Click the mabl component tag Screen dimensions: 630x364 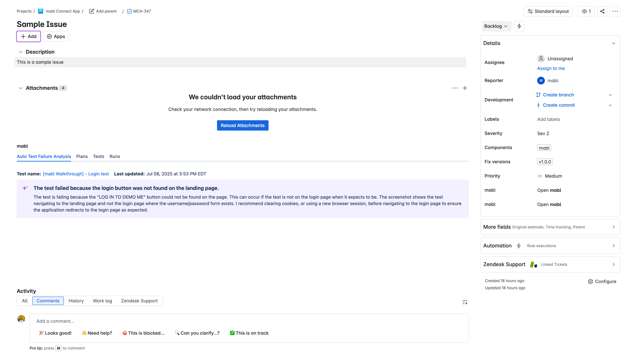pyautogui.click(x=544, y=148)
